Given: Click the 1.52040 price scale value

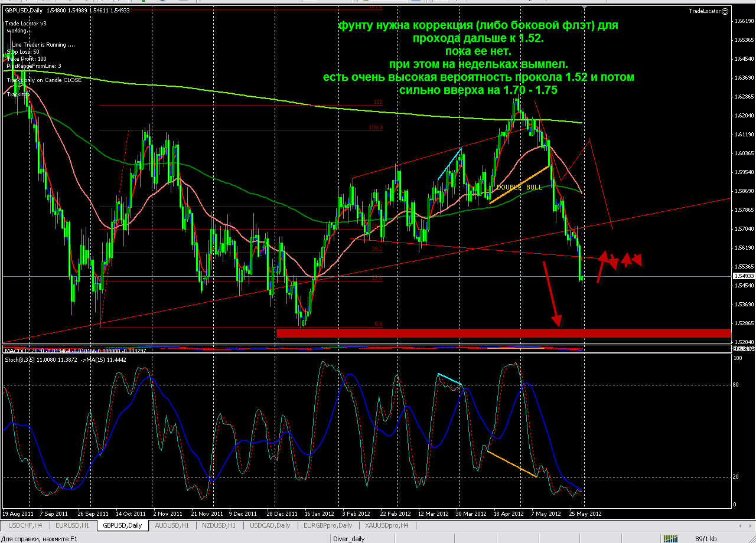Looking at the screenshot, I should click(744, 342).
